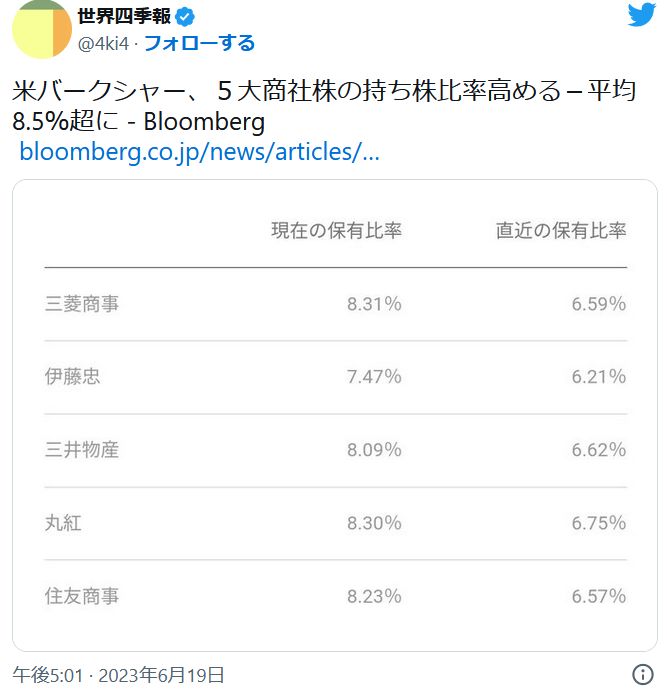Click the 三菱商事 row label
The image size is (667, 693).
tap(82, 304)
